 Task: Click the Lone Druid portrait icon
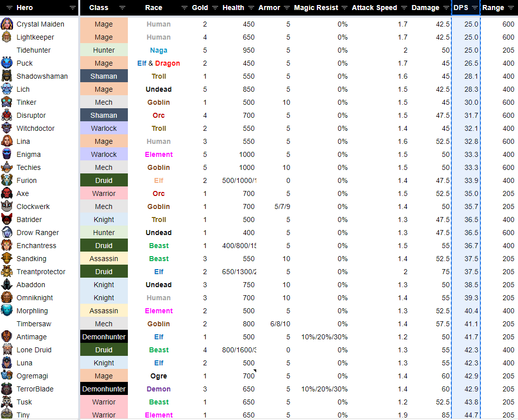[x=7, y=350]
